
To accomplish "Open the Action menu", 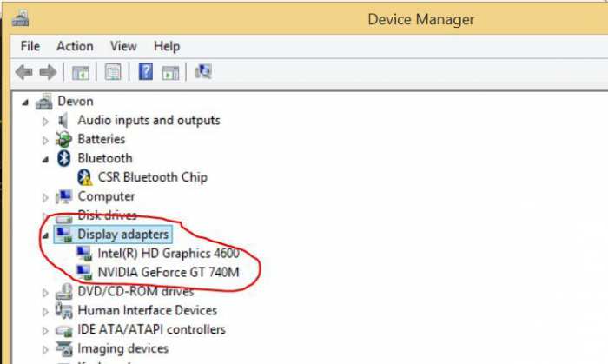I will [x=75, y=46].
